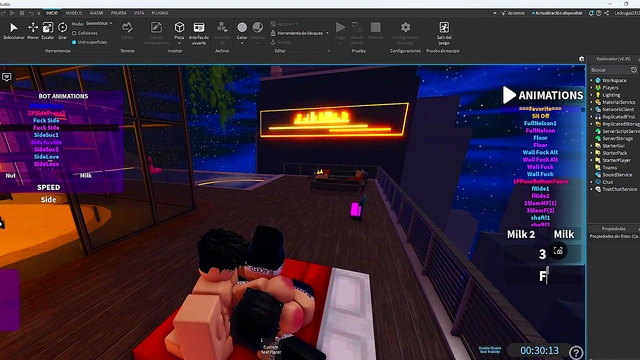Switch to the PRUEBA ribbon tab
The height and width of the screenshot is (360, 640).
click(x=119, y=13)
